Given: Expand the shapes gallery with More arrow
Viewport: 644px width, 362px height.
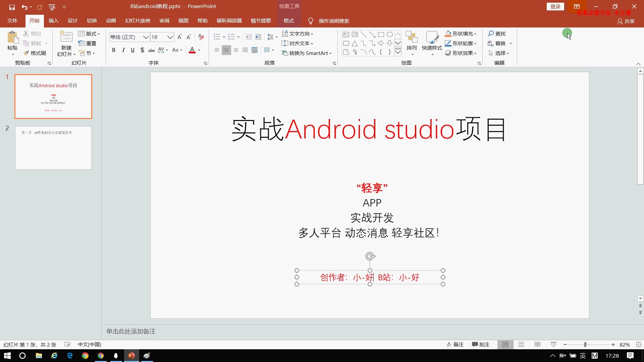Looking at the screenshot, I should [x=398, y=52].
